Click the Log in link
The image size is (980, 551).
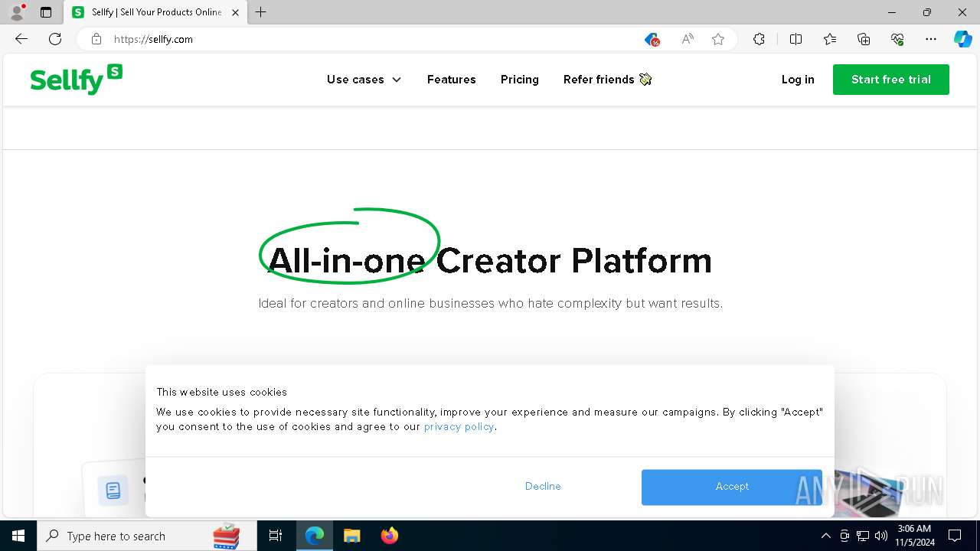pos(798,80)
